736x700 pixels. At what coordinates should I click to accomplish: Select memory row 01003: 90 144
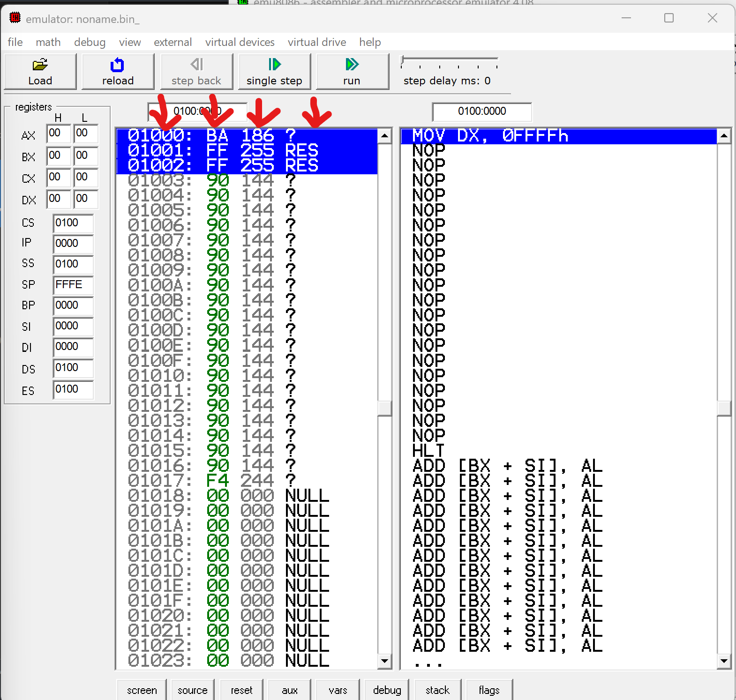click(x=247, y=181)
